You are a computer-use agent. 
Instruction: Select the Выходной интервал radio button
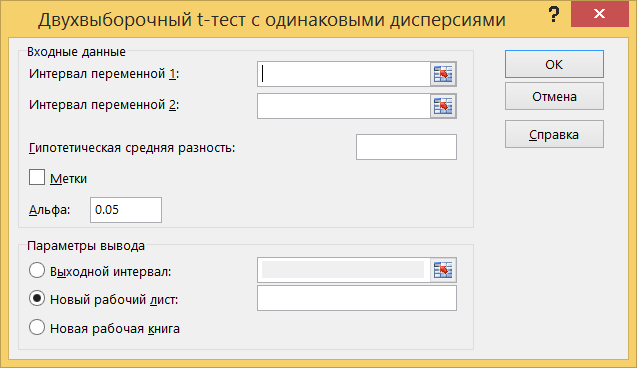[37, 271]
